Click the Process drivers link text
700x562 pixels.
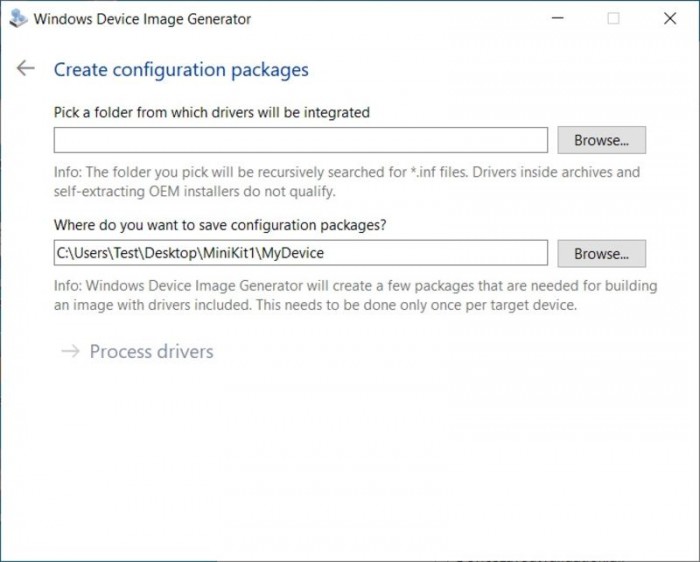click(x=151, y=351)
